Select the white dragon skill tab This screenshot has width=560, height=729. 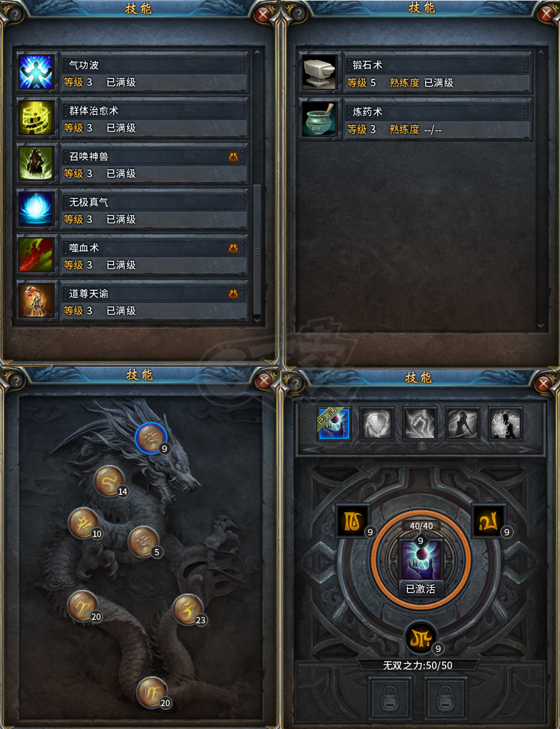pyautogui.click(x=506, y=423)
